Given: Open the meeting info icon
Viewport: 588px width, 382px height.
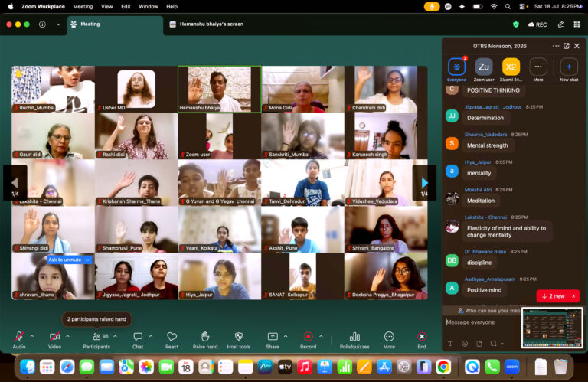Looking at the screenshot, I should pyautogui.click(x=42, y=24).
